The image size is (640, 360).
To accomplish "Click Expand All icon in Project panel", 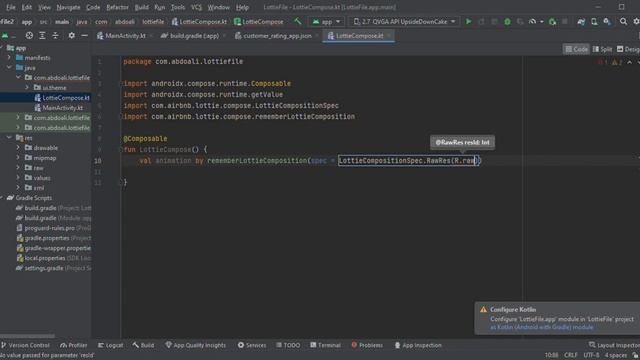I will click(x=42, y=36).
